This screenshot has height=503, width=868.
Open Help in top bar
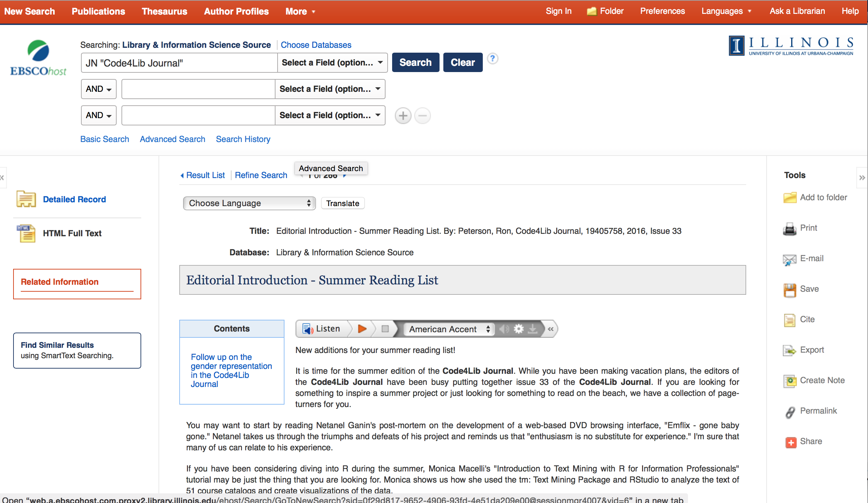(x=850, y=11)
